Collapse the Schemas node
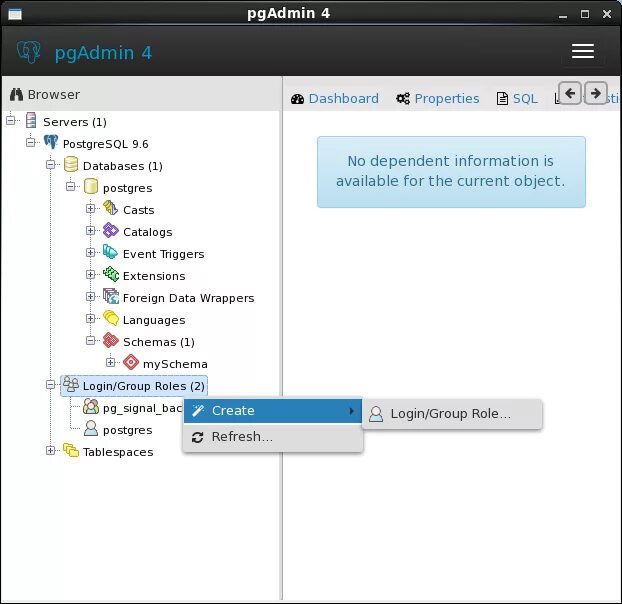622x604 pixels. click(x=90, y=340)
